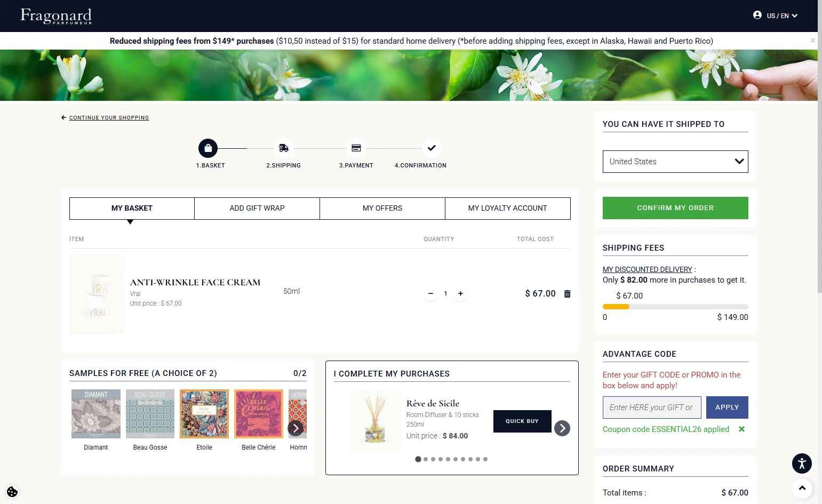This screenshot has height=504, width=822.
Task: Show next free samples with arrow
Action: pos(296,428)
